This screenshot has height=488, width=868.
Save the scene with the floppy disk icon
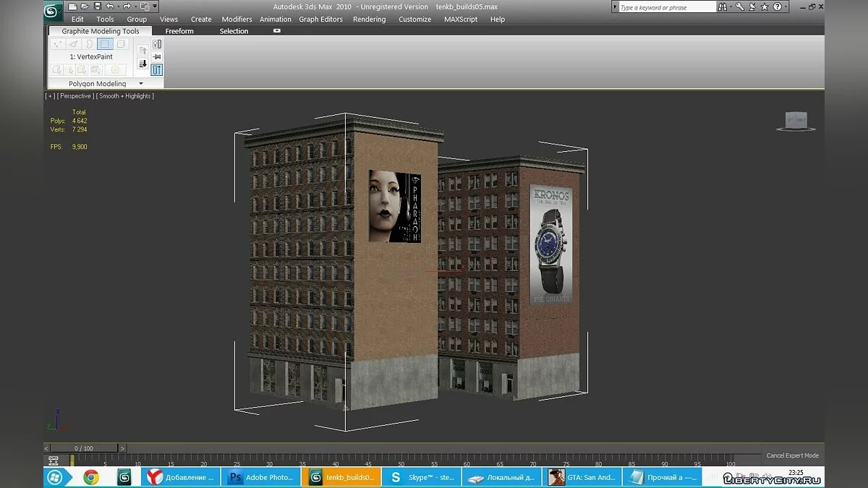click(x=97, y=7)
